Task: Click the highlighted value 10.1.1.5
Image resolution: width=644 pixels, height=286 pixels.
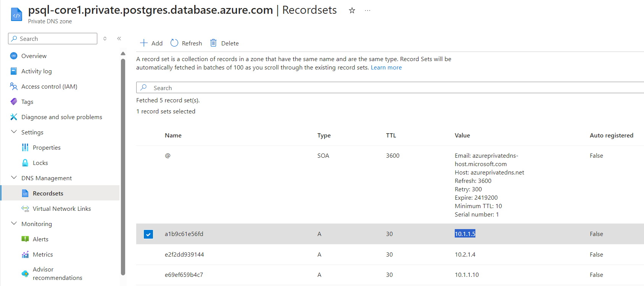Action: click(x=465, y=234)
